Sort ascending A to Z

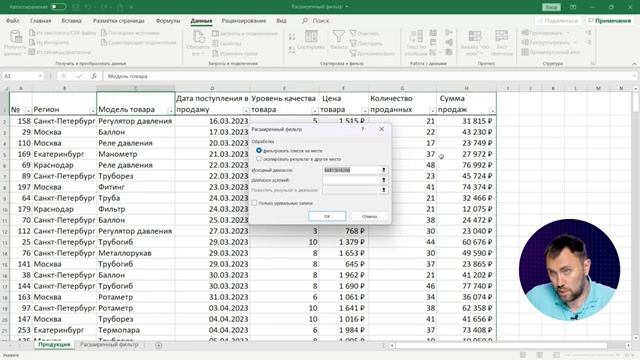292,37
